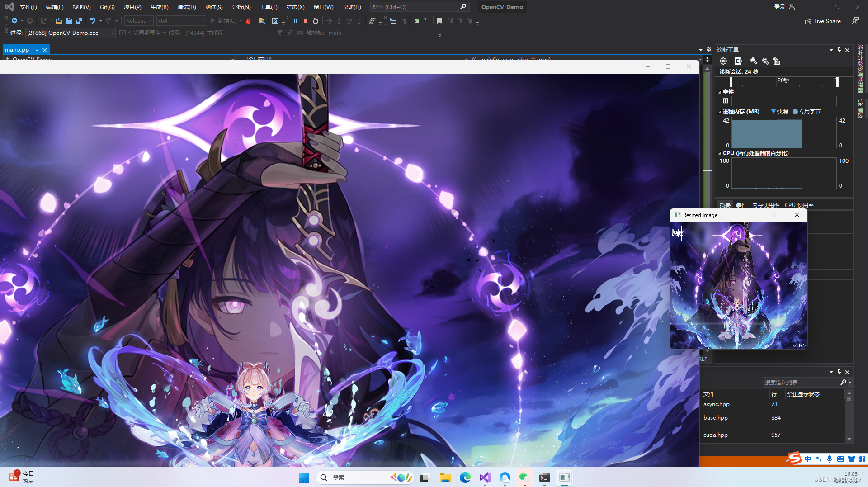Restart the debug session
The image size is (868, 487).
[316, 21]
